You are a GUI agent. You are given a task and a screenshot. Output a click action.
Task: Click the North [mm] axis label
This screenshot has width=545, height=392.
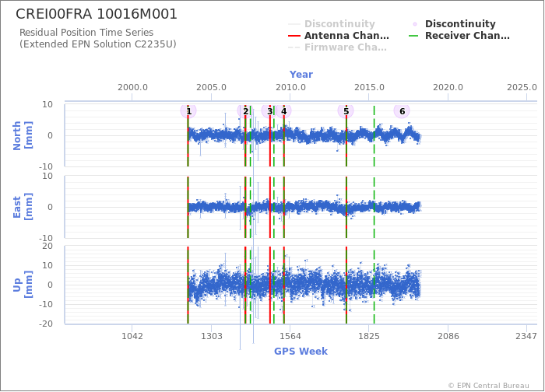[x=23, y=135]
